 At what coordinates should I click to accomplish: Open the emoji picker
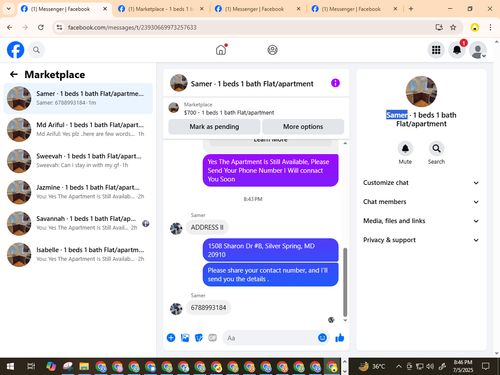(322, 338)
